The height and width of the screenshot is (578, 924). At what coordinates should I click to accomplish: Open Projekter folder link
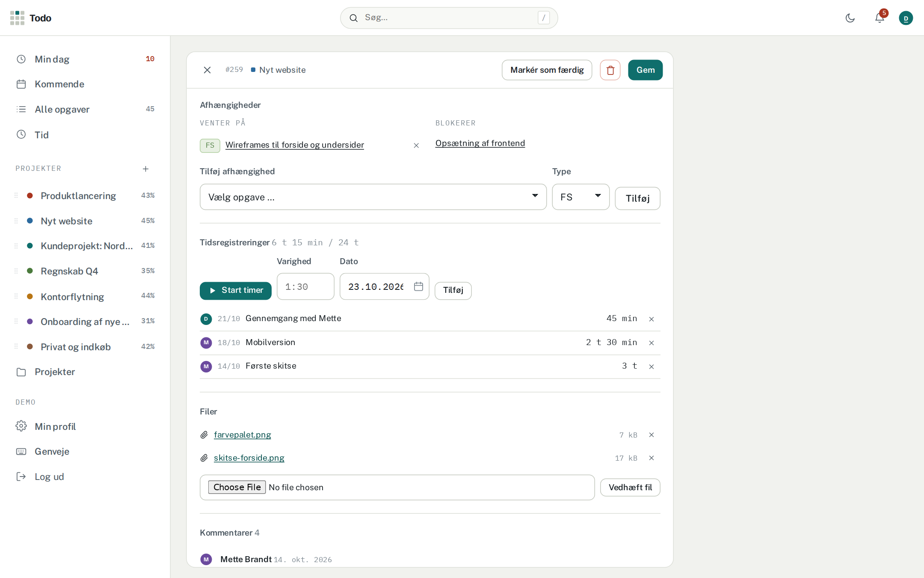point(85,372)
